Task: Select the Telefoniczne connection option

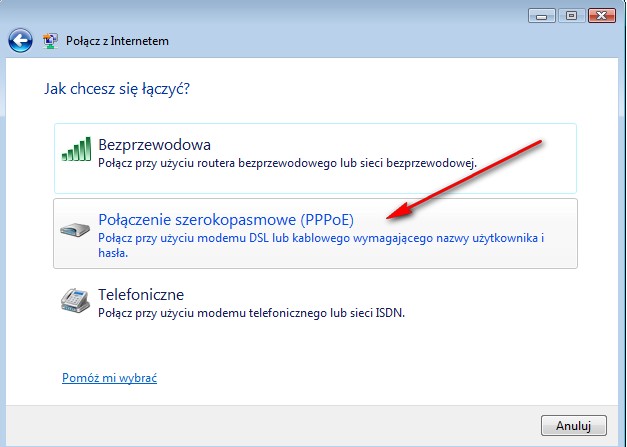Action: click(x=315, y=303)
